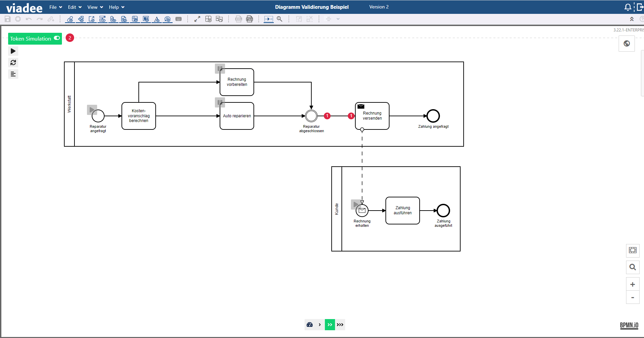The image size is (644, 338).
Task: Export diagram as XML
Action: [x=239, y=19]
